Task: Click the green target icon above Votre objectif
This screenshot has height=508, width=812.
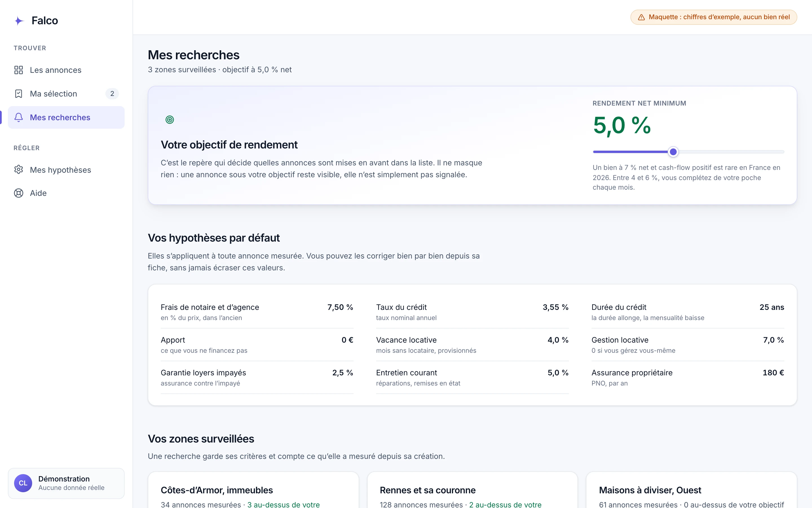Action: point(170,120)
